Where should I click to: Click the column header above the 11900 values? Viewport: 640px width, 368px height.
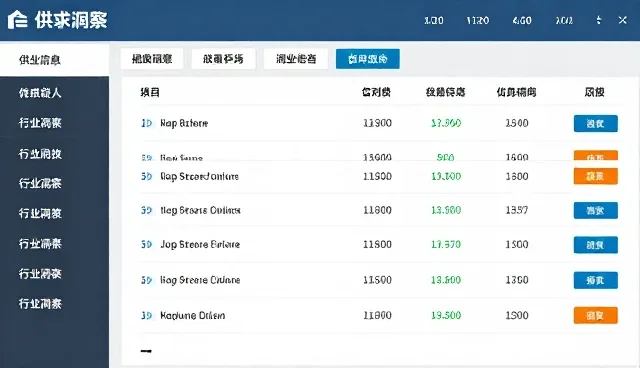[376, 92]
